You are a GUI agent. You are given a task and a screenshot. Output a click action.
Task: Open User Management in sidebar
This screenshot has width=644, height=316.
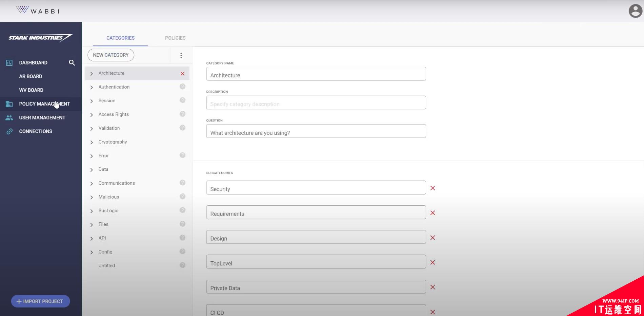pyautogui.click(x=42, y=118)
